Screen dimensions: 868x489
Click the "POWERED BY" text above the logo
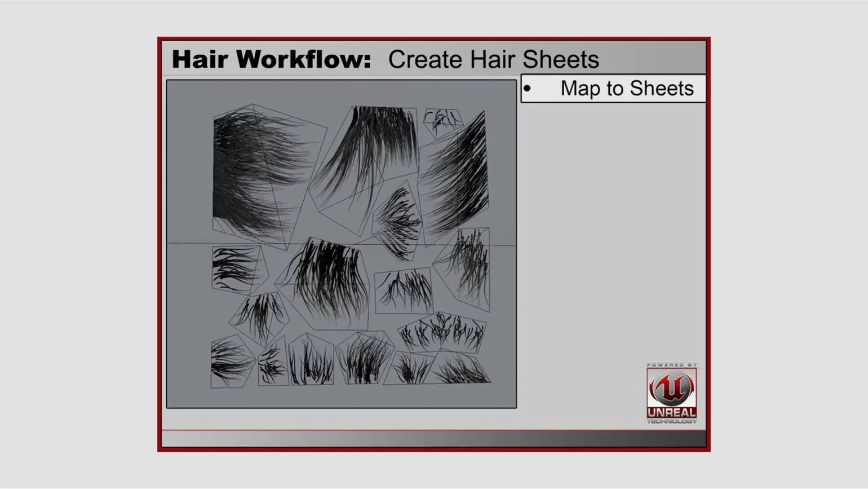(671, 365)
